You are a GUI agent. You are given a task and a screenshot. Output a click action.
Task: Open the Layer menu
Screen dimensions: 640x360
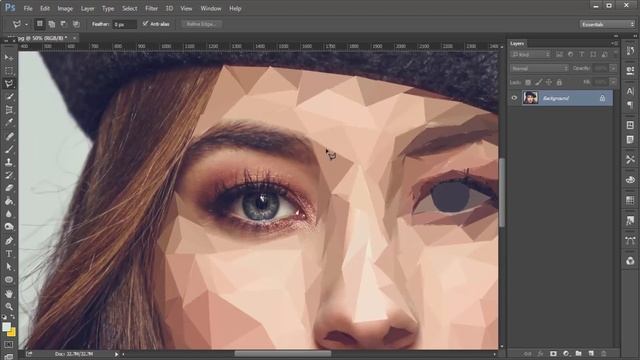click(x=87, y=8)
